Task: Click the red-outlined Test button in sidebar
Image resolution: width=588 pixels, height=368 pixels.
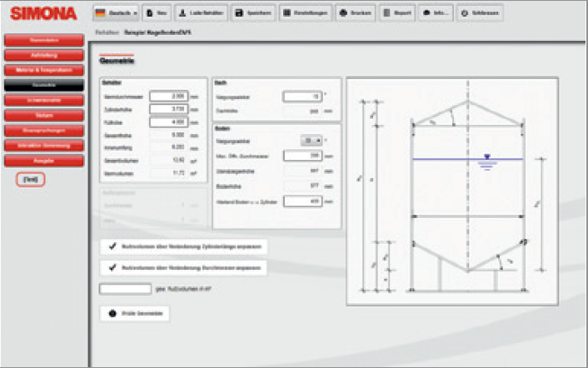Action: (30, 178)
